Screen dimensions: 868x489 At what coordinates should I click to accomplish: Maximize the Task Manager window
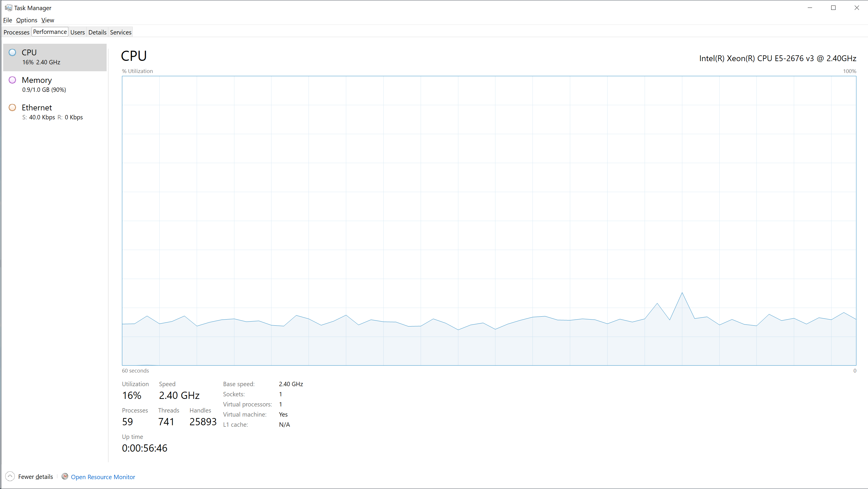(833, 8)
